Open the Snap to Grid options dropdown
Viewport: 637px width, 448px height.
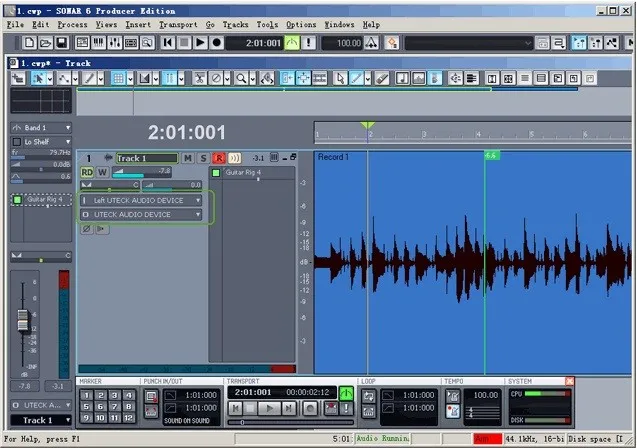pyautogui.click(x=130, y=78)
